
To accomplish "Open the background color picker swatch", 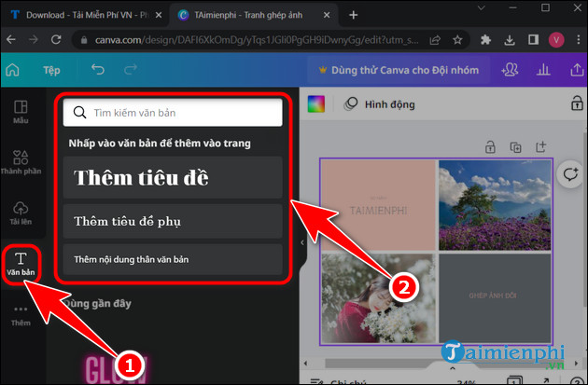I will (x=316, y=104).
